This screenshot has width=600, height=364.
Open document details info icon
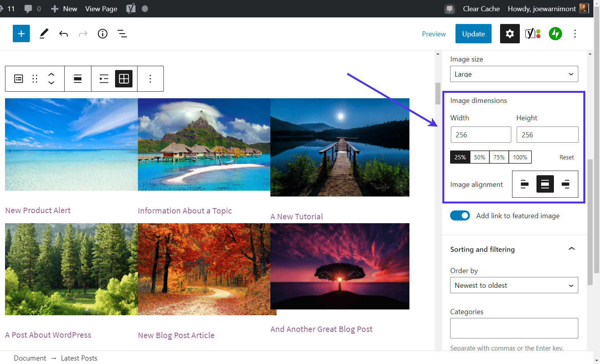[102, 34]
